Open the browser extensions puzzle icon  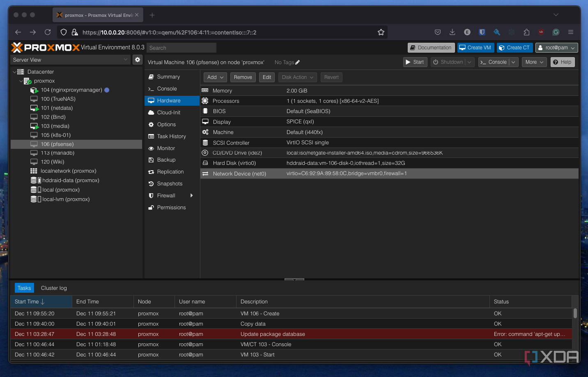[x=526, y=32]
